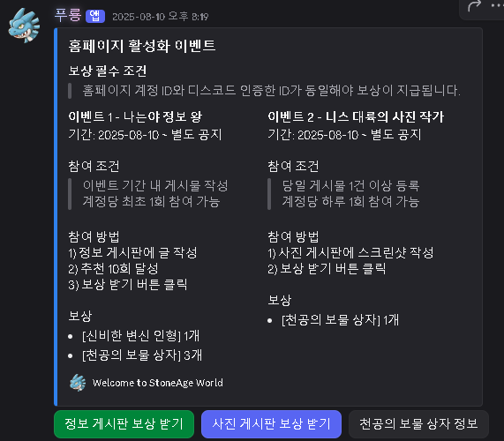Click the small dragon footer icon
The width and height of the screenshot is (504, 441).
tap(78, 383)
